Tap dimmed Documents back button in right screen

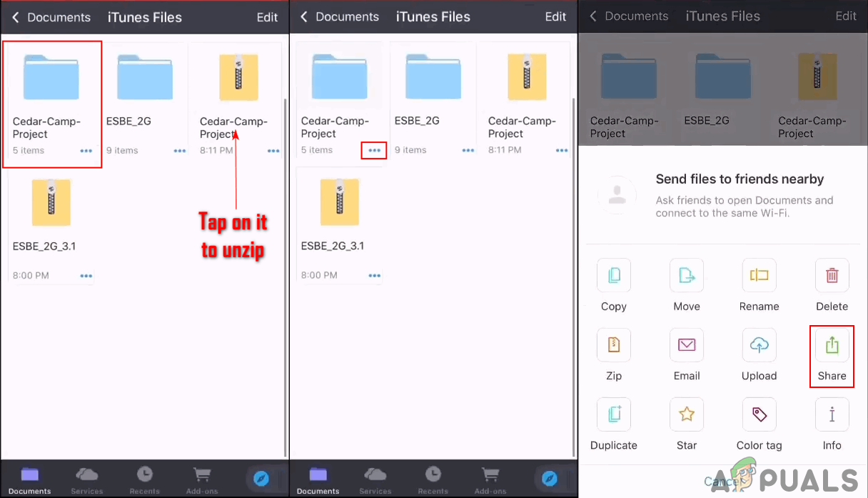point(628,16)
